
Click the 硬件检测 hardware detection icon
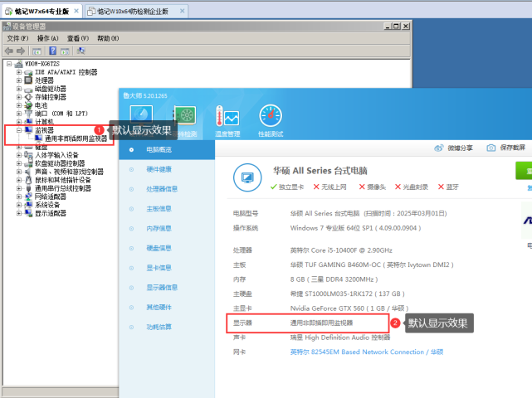pyautogui.click(x=183, y=119)
